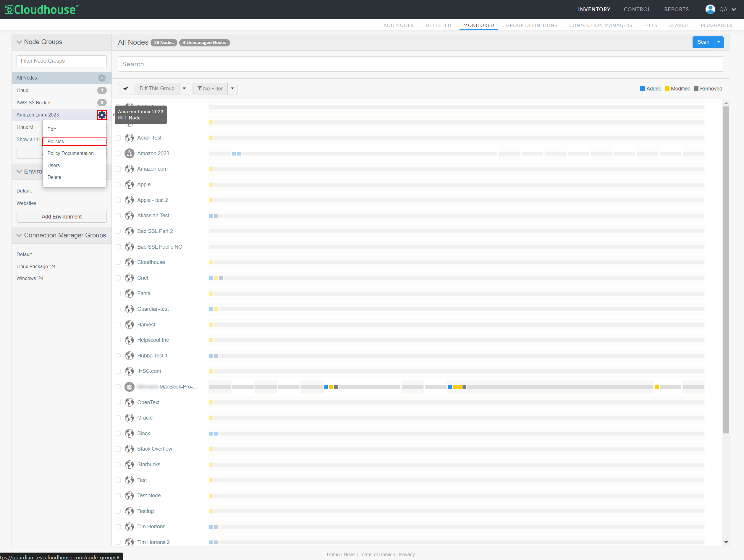
Task: Click the Starbucks globe icon
Action: pyautogui.click(x=130, y=464)
